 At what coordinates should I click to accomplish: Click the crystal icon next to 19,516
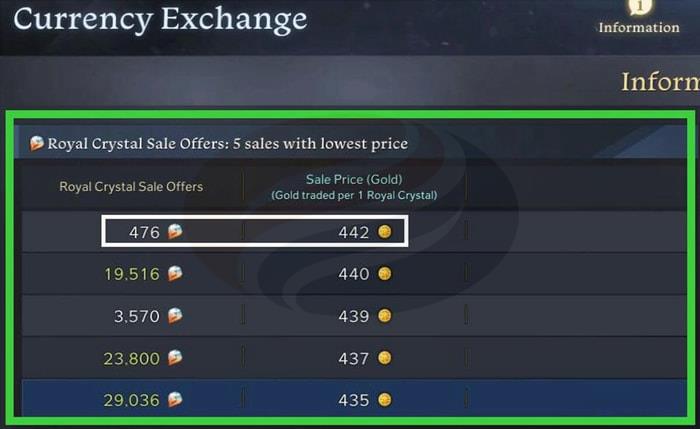tap(174, 274)
